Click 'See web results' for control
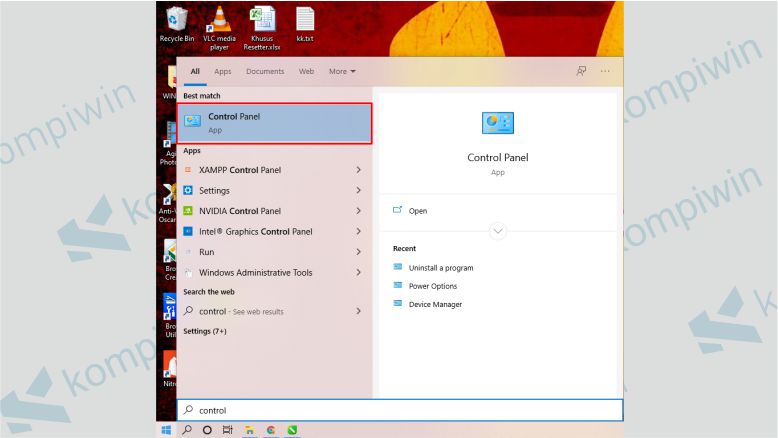The width and height of the screenshot is (778, 438). click(258, 312)
